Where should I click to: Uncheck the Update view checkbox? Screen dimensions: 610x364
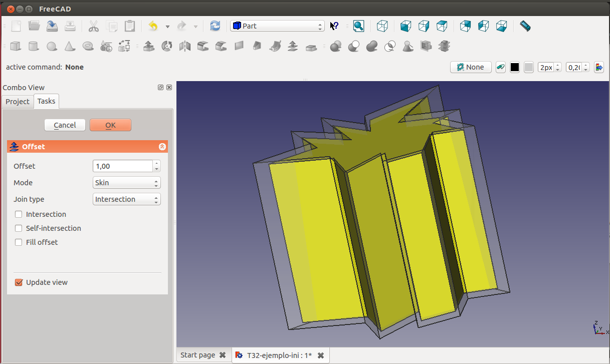[19, 282]
